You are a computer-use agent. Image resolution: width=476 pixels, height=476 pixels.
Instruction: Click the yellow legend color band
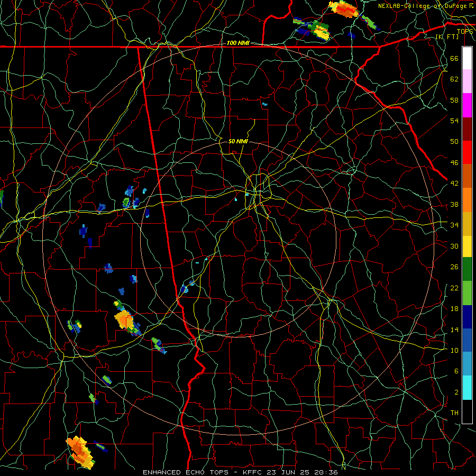(x=467, y=246)
